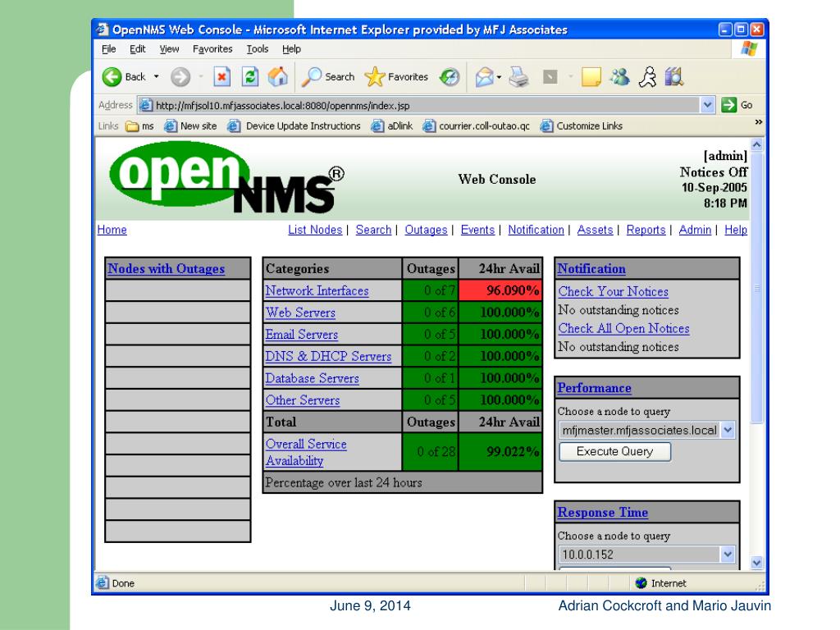Click the Execute Query button

coord(615,452)
